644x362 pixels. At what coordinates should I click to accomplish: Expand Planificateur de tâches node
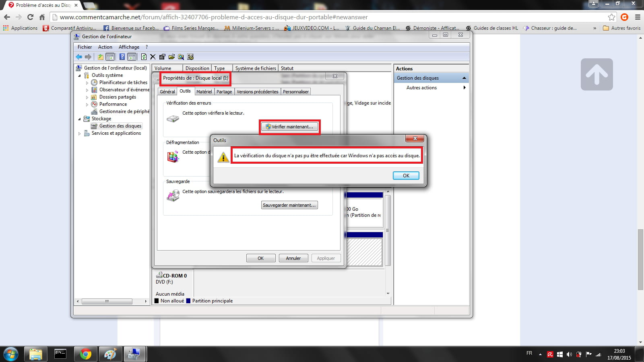tap(87, 83)
